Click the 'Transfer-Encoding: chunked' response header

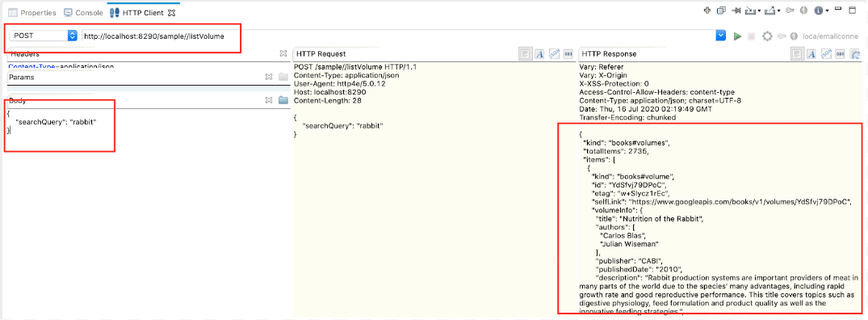627,117
